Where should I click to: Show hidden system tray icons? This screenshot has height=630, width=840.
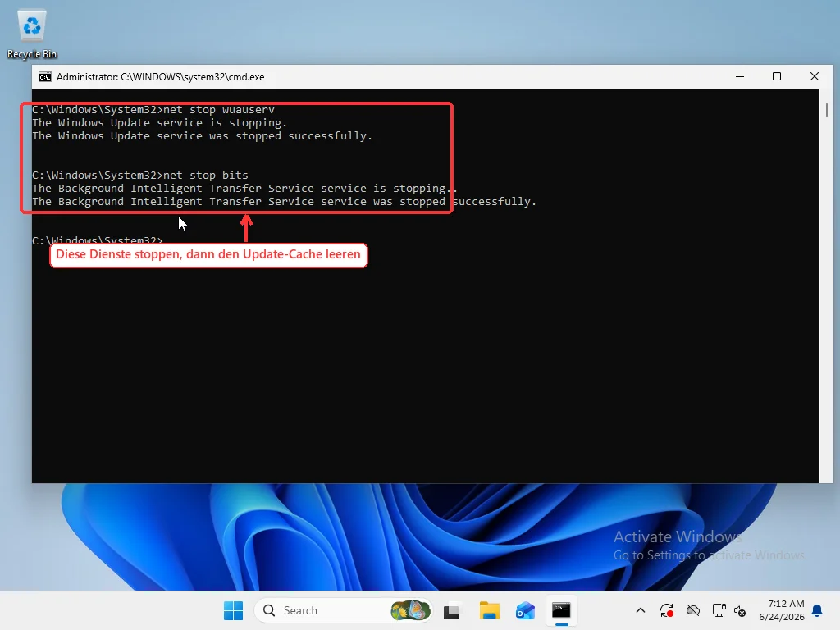[x=640, y=610]
